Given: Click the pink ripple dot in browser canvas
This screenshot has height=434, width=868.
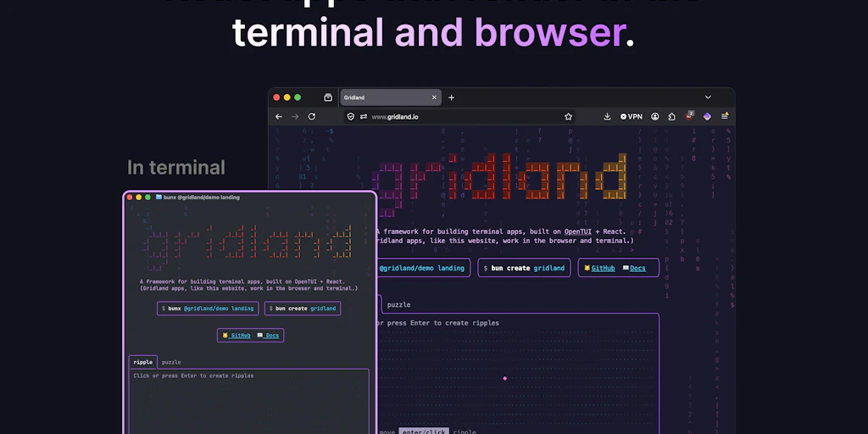Looking at the screenshot, I should (x=505, y=379).
